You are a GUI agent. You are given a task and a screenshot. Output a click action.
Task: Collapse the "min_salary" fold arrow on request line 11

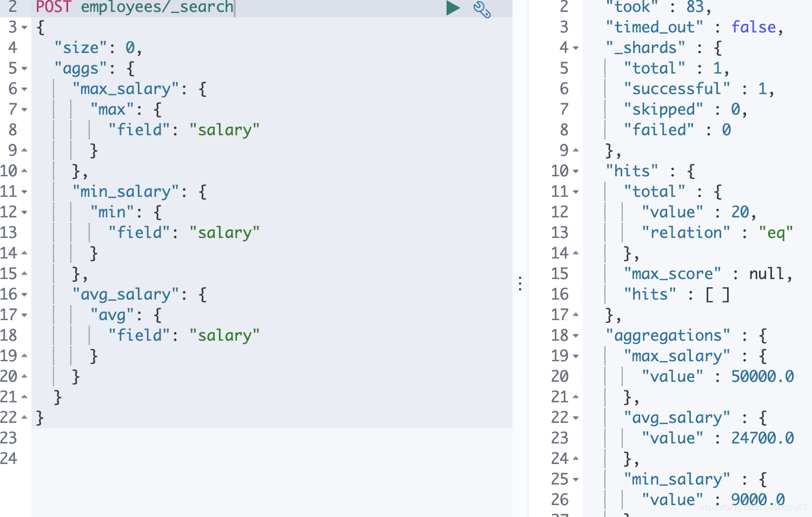tap(25, 192)
